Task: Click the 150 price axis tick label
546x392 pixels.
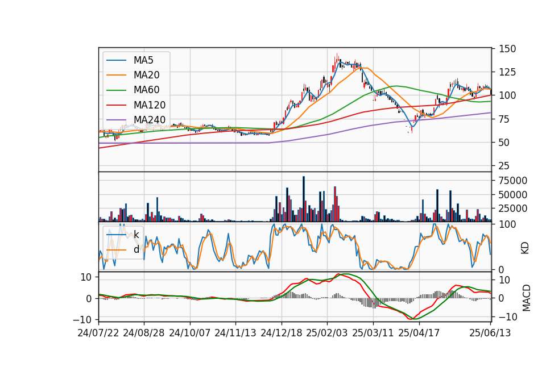Action: 507,49
